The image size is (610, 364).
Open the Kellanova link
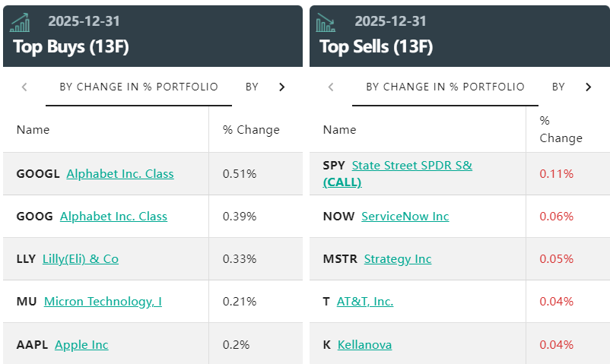(x=364, y=344)
